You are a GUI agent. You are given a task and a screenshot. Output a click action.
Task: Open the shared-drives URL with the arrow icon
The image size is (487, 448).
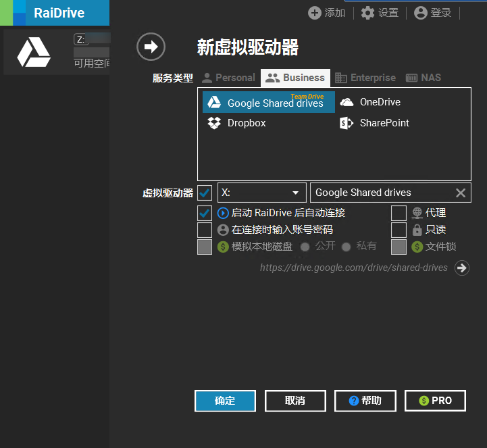pos(462,268)
